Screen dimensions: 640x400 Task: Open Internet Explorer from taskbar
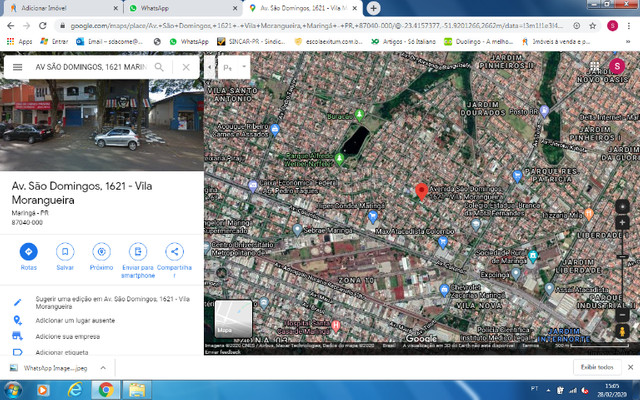click(x=75, y=390)
